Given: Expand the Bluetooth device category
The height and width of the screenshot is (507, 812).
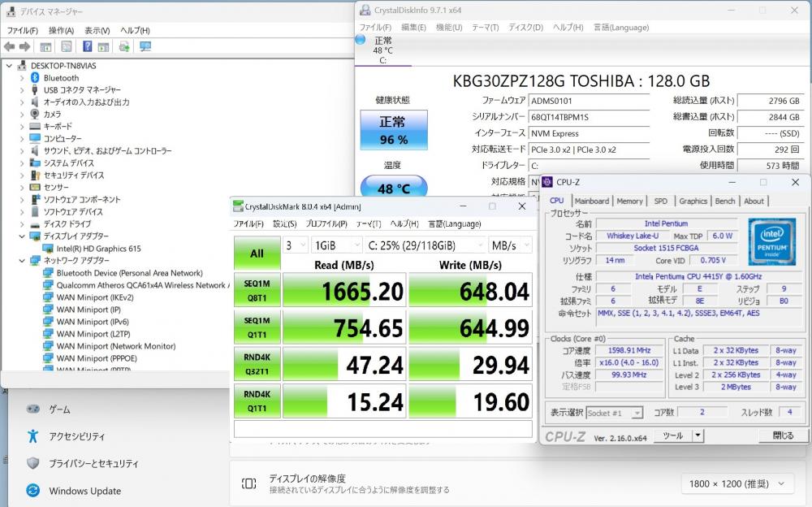Looking at the screenshot, I should coord(22,78).
